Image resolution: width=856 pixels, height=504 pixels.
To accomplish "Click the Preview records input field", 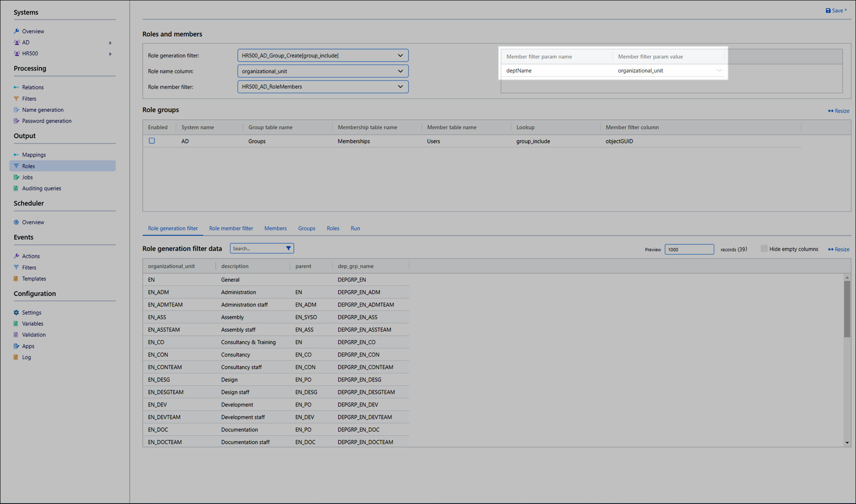I will tap(689, 249).
